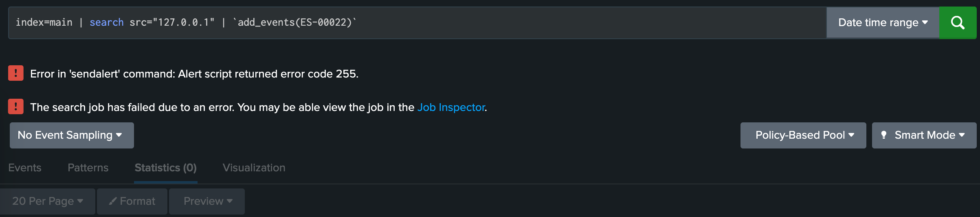Viewport: 980px width, 217px height.
Task: Open Date time range dropdown
Action: tap(883, 23)
